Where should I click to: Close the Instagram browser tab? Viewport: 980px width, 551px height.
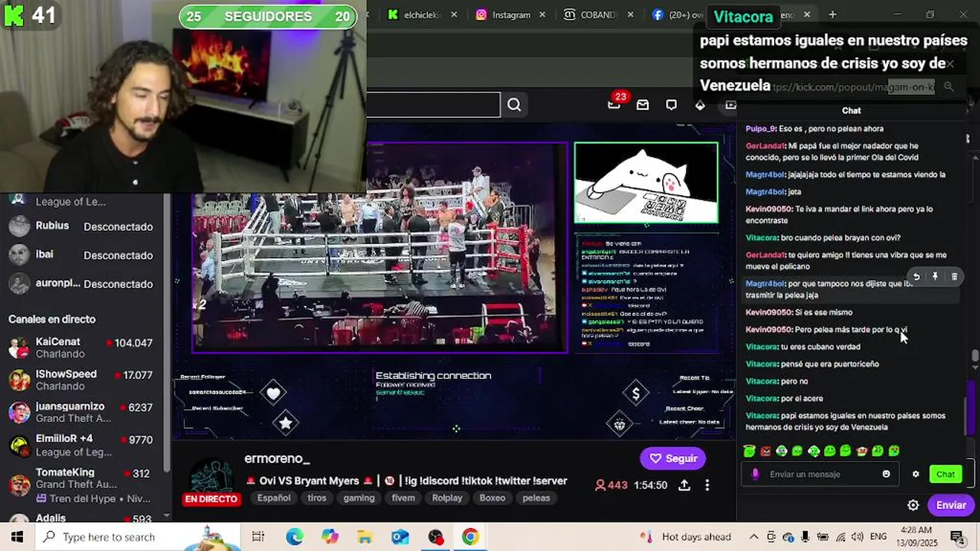[x=543, y=15]
